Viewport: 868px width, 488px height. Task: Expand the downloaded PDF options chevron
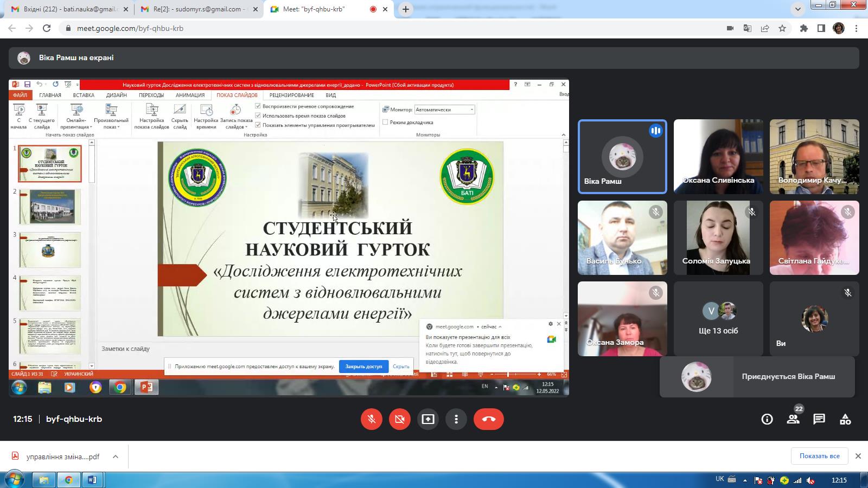(116, 457)
